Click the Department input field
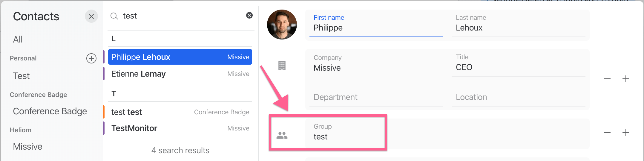 (x=376, y=97)
